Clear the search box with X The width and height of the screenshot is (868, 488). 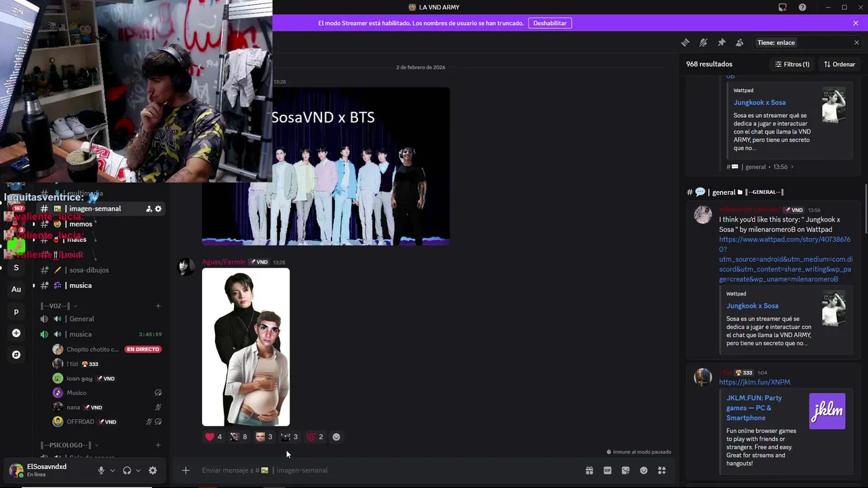(x=856, y=43)
